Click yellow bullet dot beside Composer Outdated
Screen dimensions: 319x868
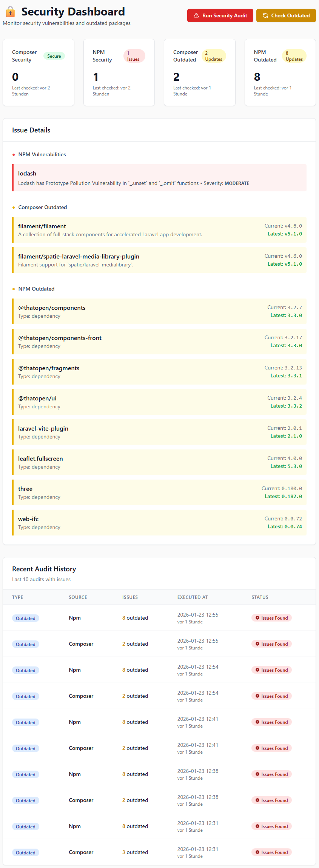[14, 208]
